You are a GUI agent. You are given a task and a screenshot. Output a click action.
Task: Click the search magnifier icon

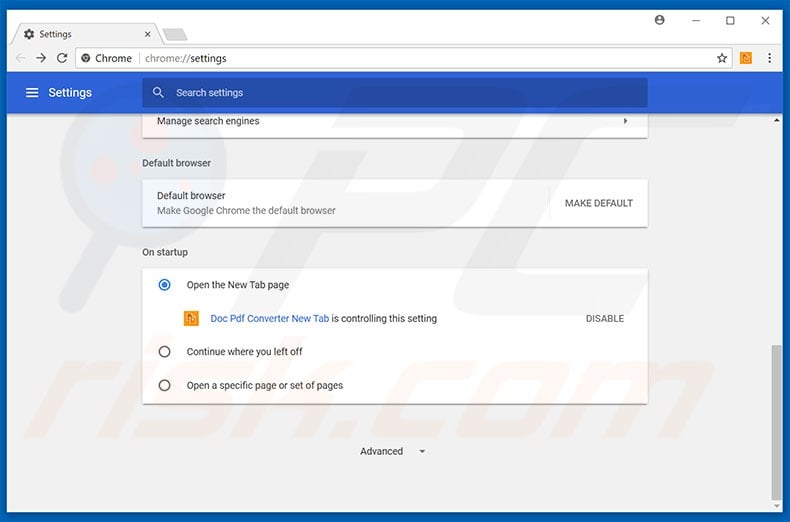(158, 93)
